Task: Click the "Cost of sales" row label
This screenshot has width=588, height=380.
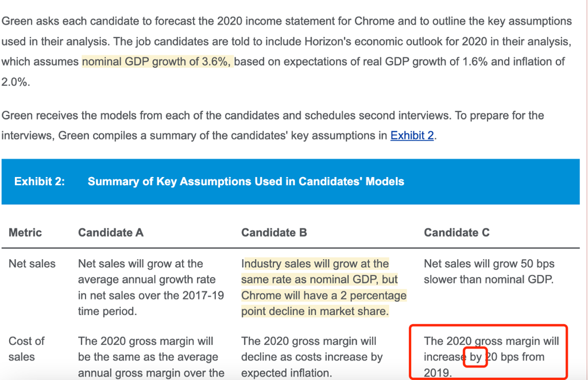Action: 26,349
